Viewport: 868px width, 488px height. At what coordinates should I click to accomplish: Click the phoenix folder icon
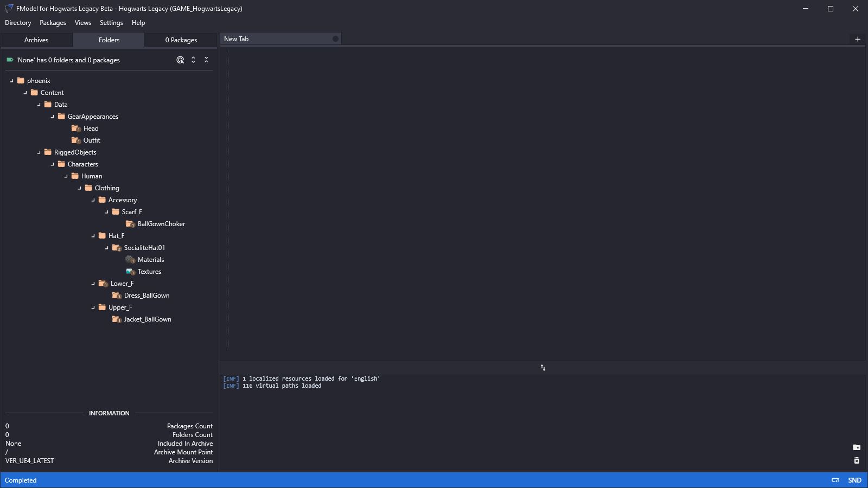pyautogui.click(x=21, y=80)
